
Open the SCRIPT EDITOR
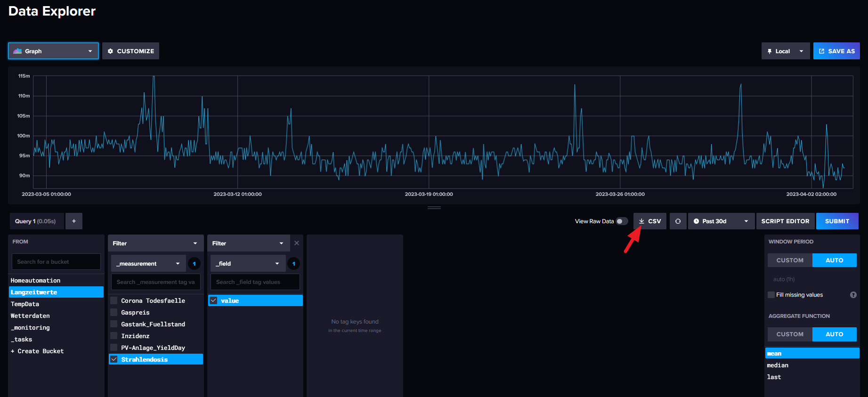tap(785, 221)
